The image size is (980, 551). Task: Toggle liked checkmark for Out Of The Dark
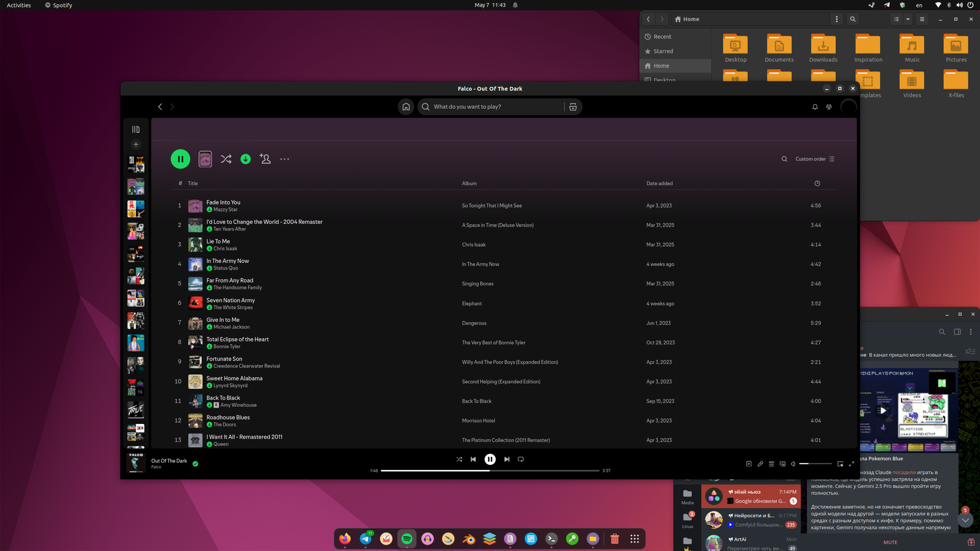195,464
